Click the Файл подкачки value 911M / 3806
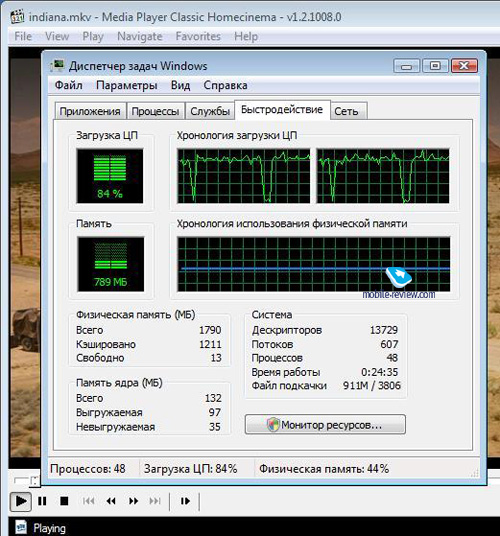The width and height of the screenshot is (500, 536). (371, 386)
